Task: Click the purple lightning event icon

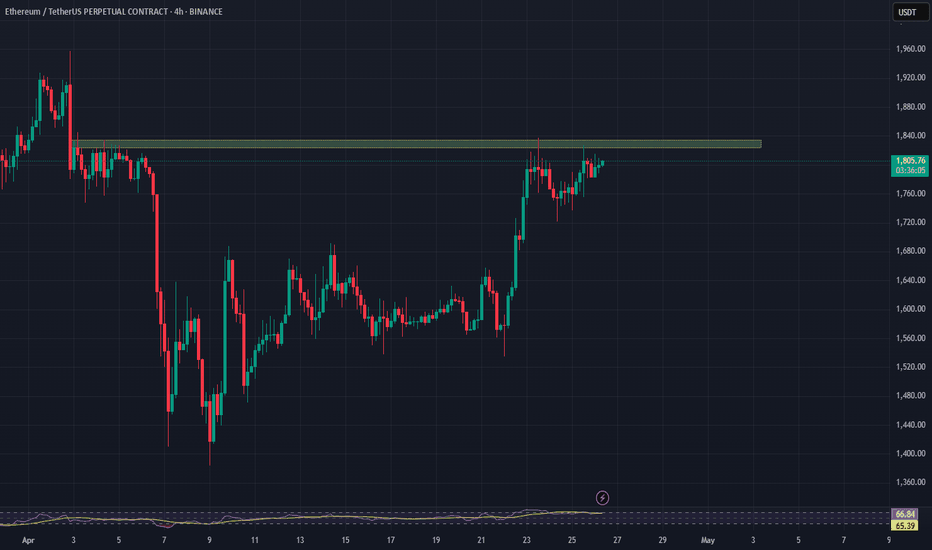Action: [x=602, y=498]
